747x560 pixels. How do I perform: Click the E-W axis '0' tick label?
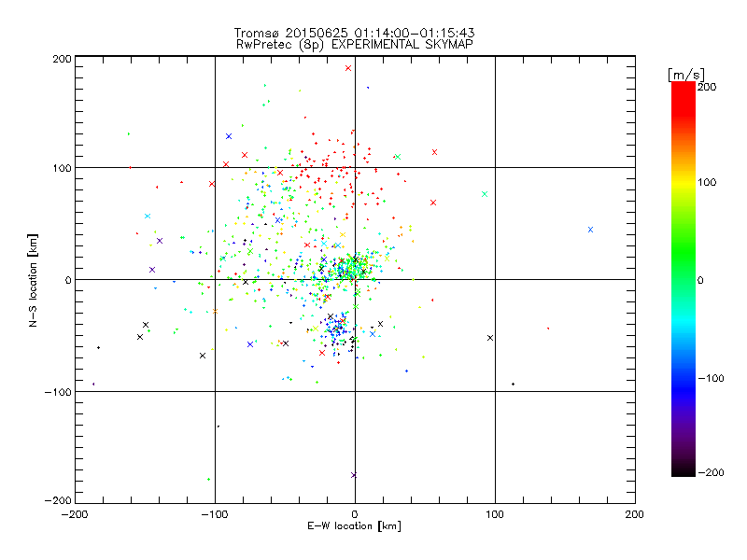point(355,514)
